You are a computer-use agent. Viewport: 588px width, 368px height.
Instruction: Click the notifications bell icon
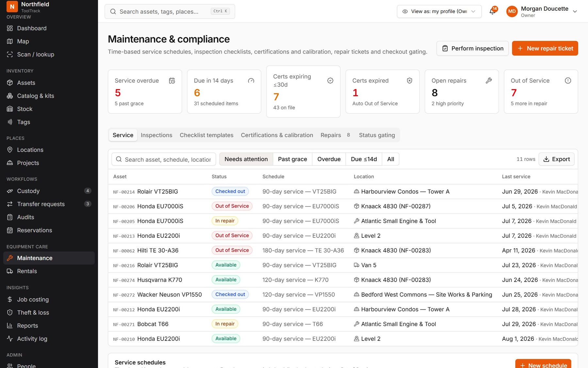[492, 11]
